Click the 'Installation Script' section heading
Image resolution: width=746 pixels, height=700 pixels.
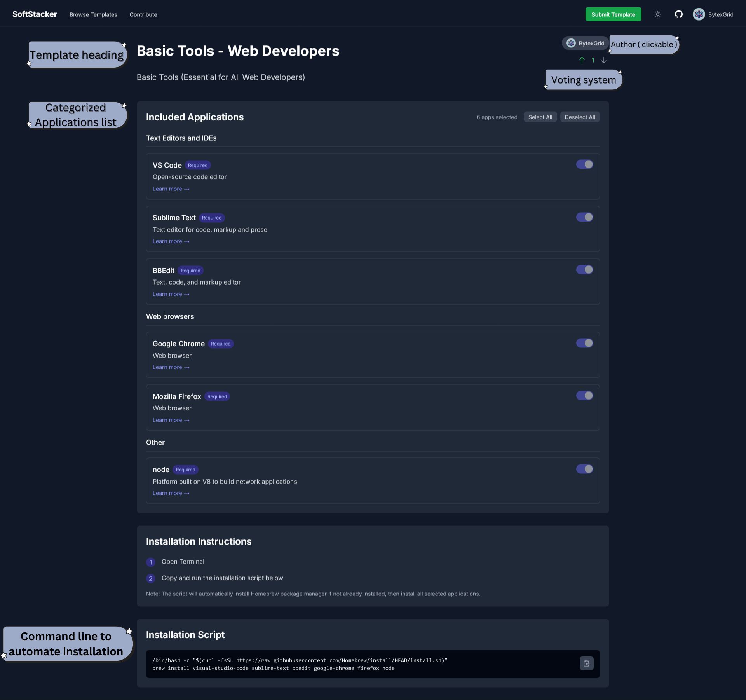pos(185,635)
